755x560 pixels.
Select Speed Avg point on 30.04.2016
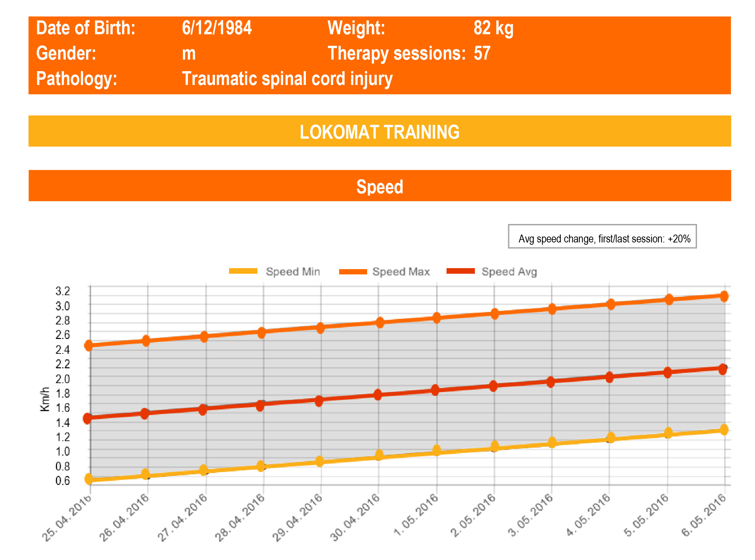[378, 395]
